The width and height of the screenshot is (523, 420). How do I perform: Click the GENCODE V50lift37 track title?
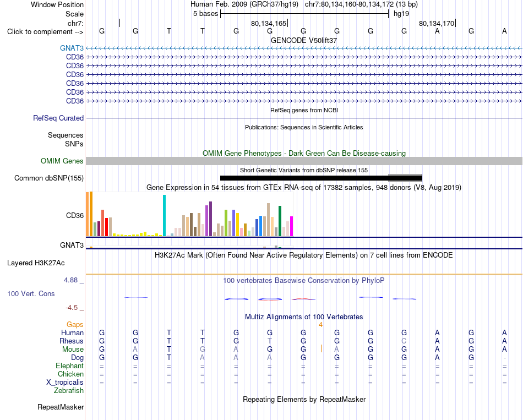coord(304,40)
